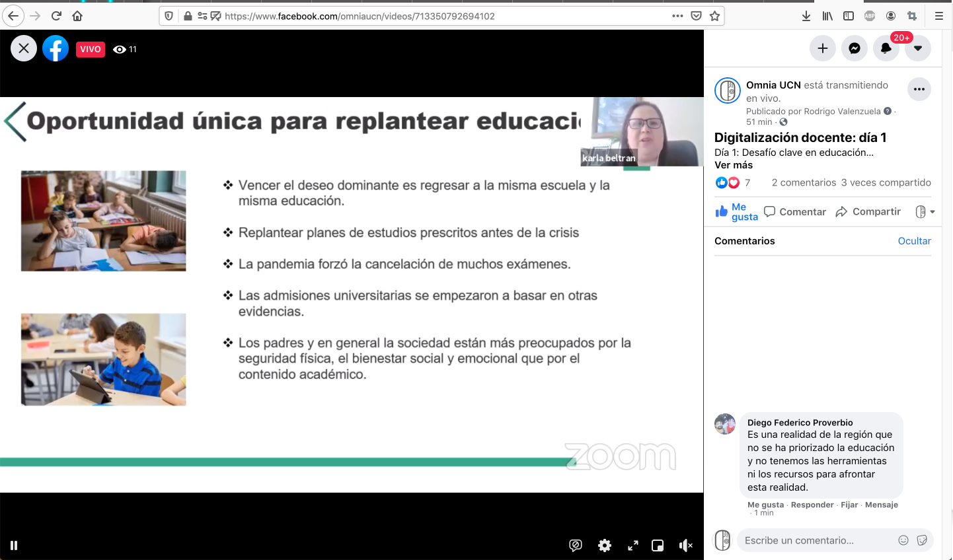This screenshot has height=560, width=953.
Task: Toggle the quiet mode chat icon
Action: [576, 545]
